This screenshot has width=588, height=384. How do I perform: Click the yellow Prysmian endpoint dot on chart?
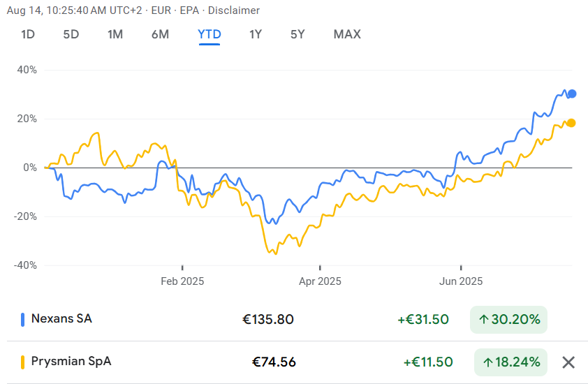tap(571, 123)
